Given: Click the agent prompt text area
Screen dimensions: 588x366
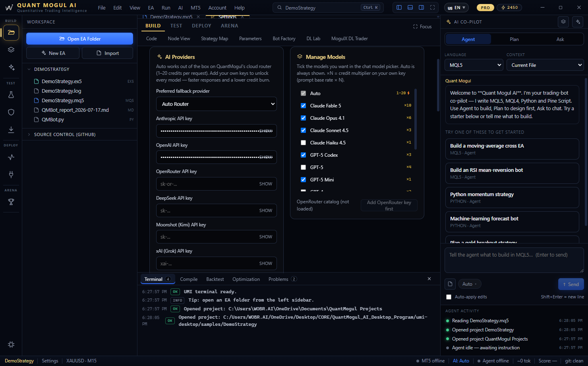Looking at the screenshot, I should [514, 260].
